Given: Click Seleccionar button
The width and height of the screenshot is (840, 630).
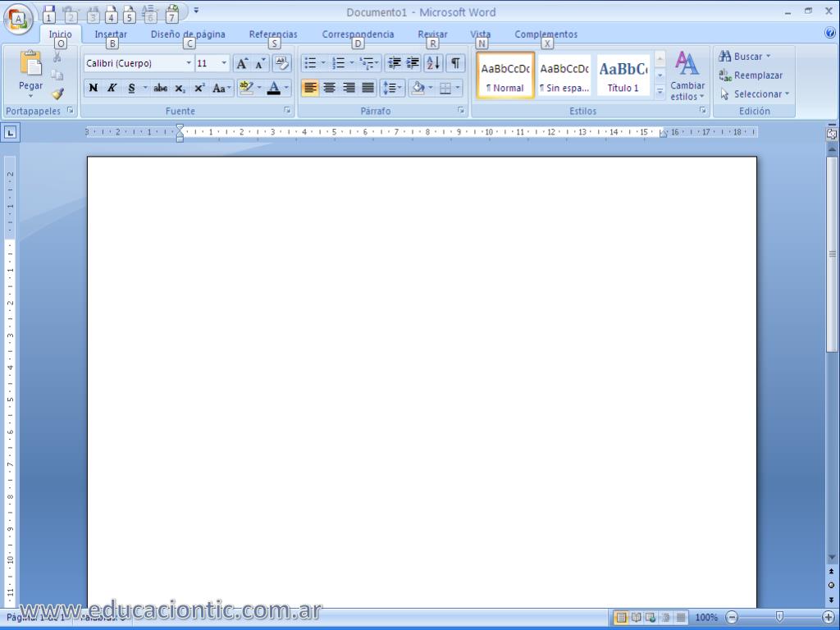Looking at the screenshot, I should [755, 94].
